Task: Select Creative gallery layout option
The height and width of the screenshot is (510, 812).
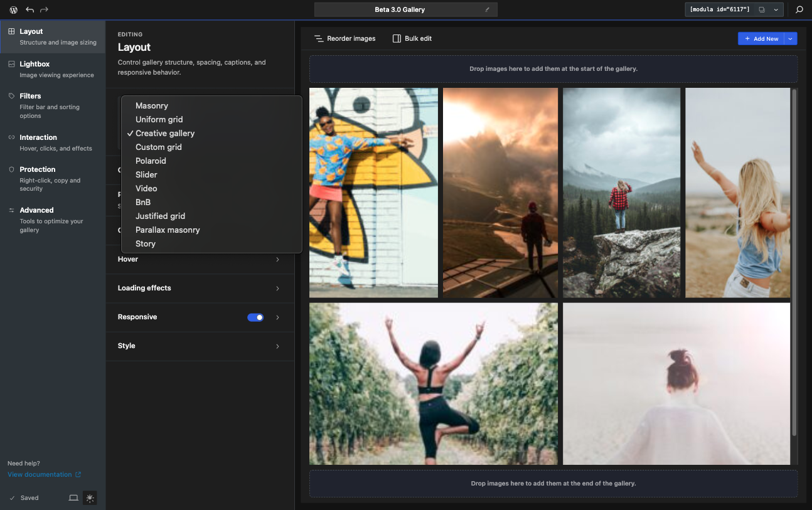Action: [x=211, y=134]
